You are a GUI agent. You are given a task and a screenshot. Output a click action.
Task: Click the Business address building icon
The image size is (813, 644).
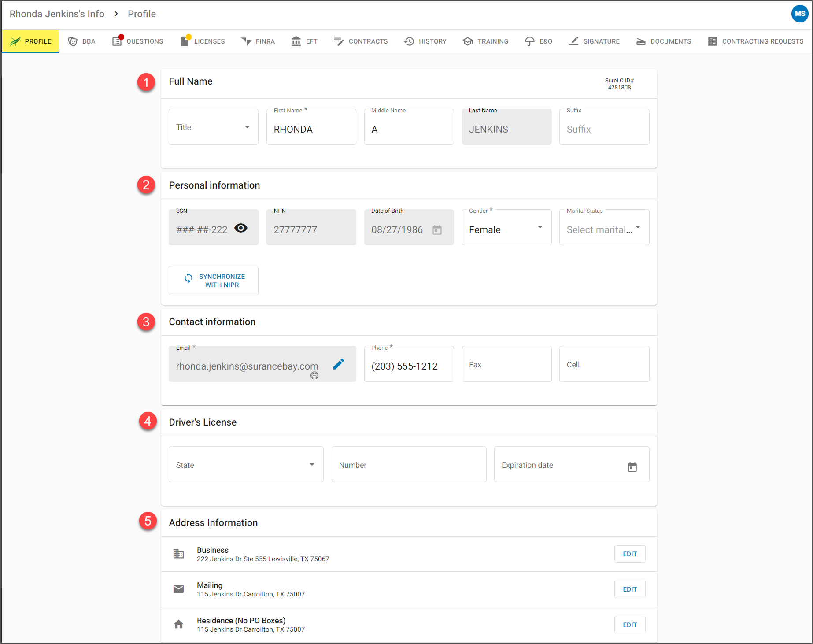click(179, 554)
